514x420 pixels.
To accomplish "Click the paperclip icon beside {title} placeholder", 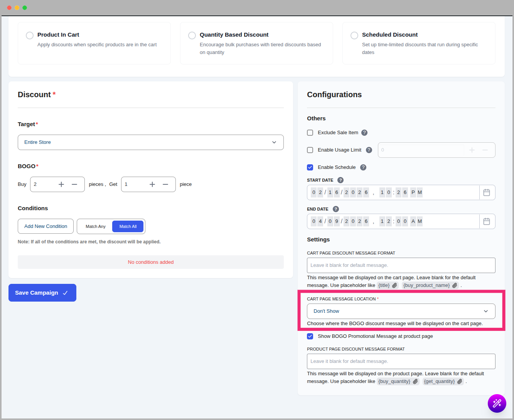I will pyautogui.click(x=394, y=285).
